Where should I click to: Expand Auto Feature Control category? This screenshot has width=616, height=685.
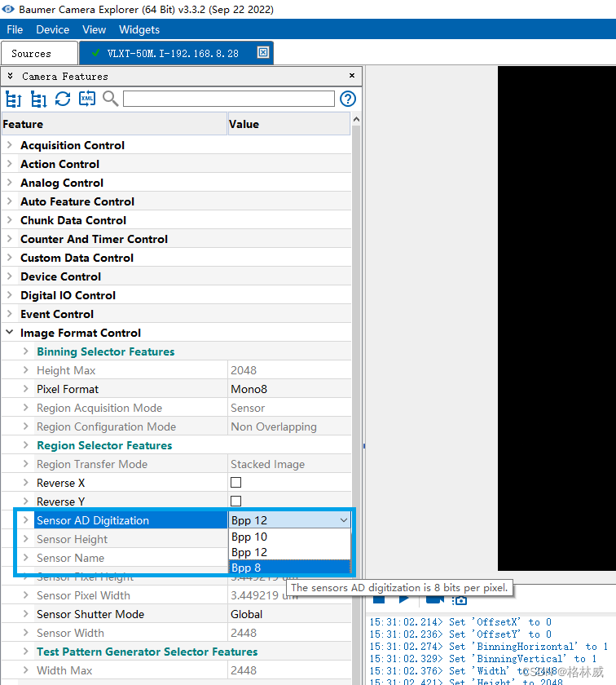(10, 201)
